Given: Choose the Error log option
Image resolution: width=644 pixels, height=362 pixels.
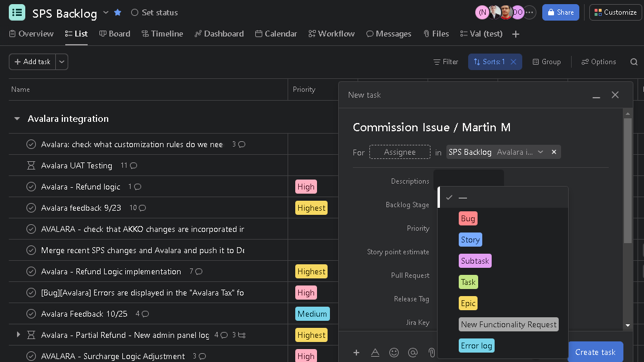Looking at the screenshot, I should click(476, 346).
